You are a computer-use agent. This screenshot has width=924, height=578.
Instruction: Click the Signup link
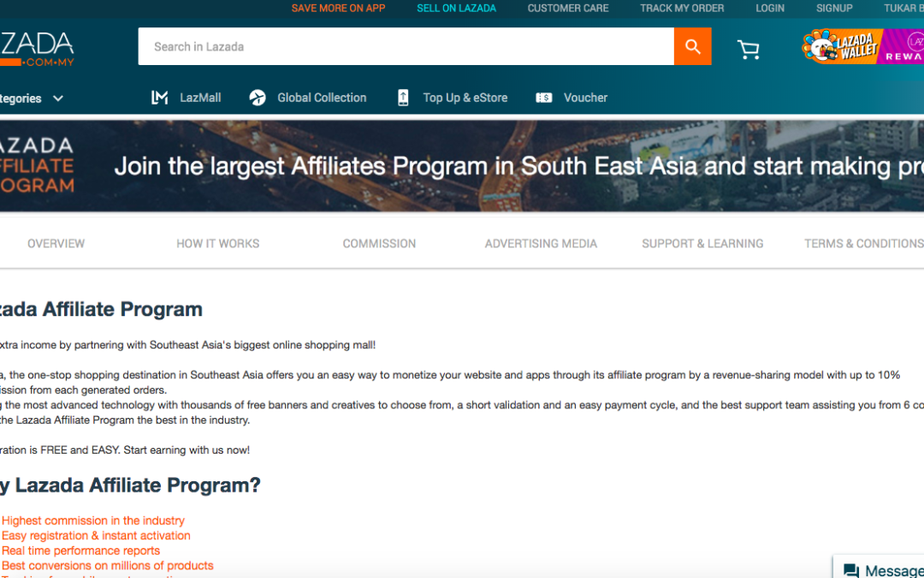[x=834, y=9]
